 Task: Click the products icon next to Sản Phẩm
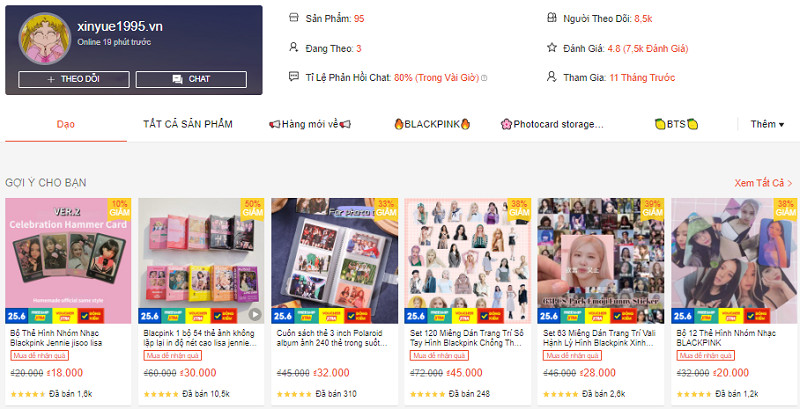click(x=293, y=18)
